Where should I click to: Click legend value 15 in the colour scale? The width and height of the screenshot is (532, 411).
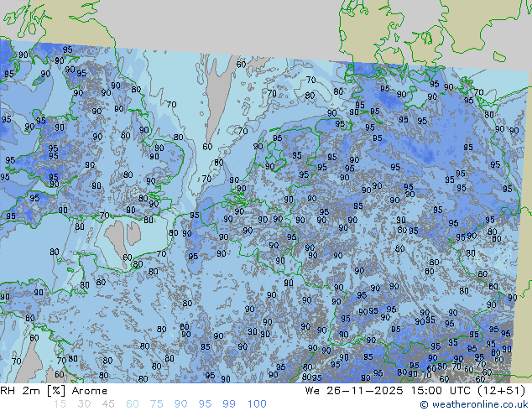click(x=60, y=404)
